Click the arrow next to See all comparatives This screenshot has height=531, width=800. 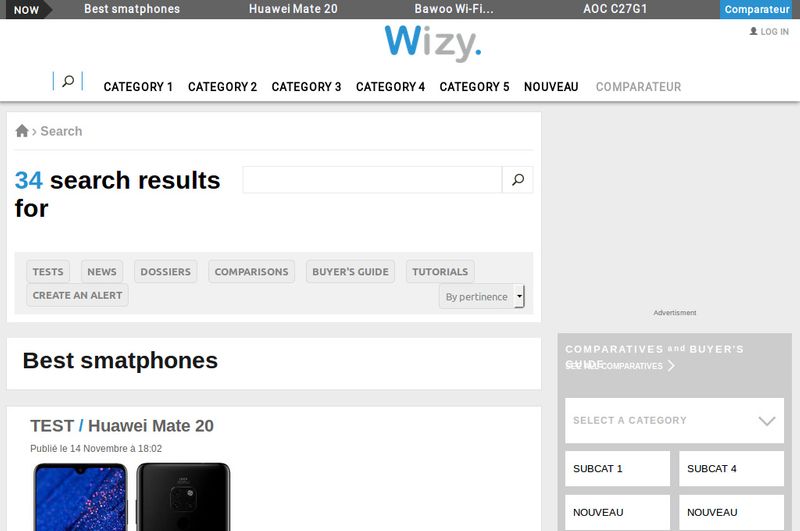(x=671, y=365)
